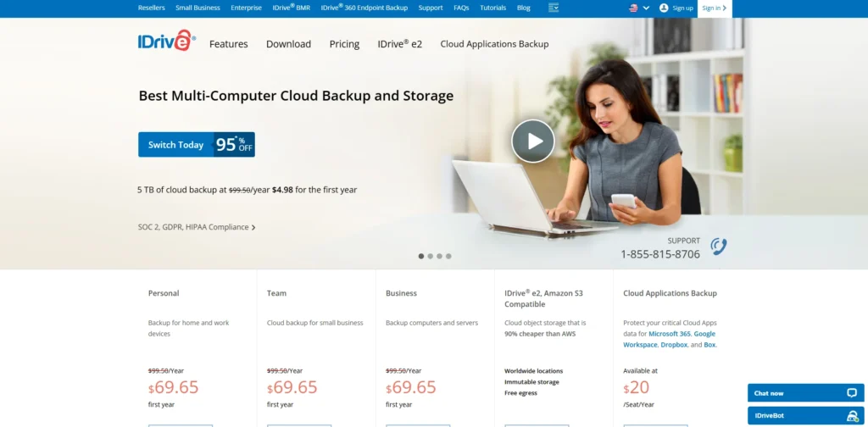Select the fourth carousel dot

pos(448,256)
